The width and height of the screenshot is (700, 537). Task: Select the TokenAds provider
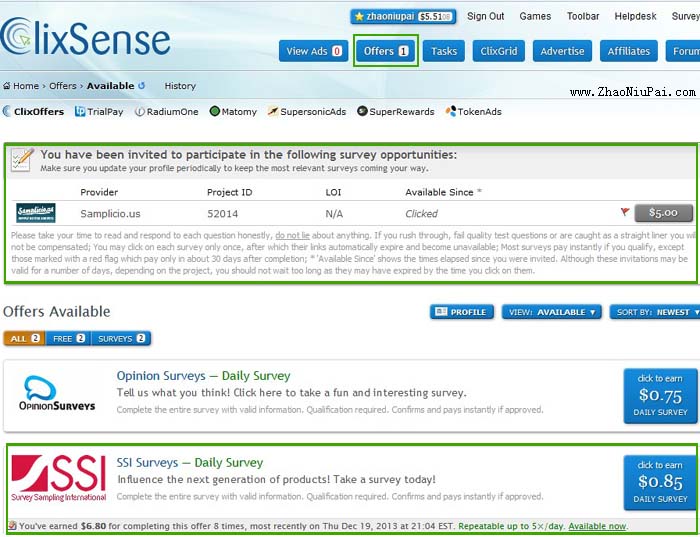tap(473, 112)
